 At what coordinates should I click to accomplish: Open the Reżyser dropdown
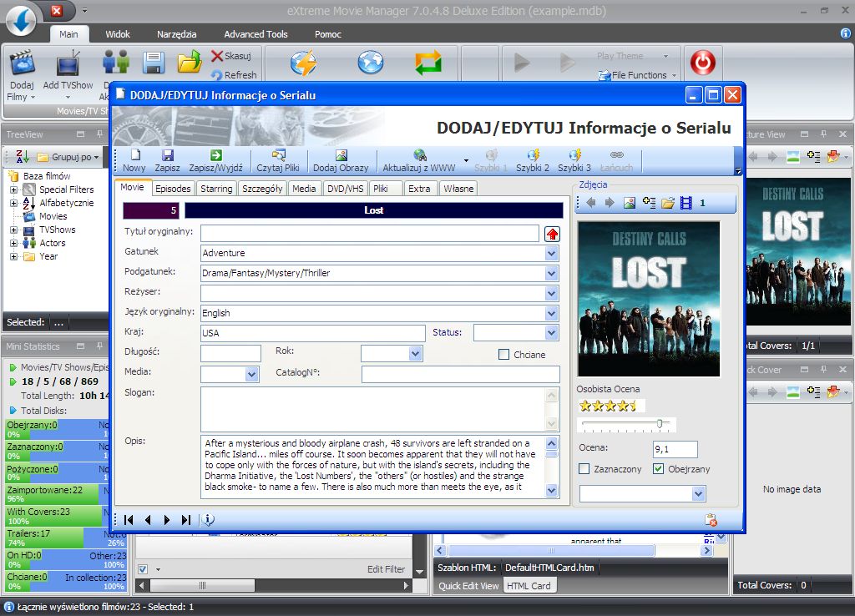click(551, 293)
